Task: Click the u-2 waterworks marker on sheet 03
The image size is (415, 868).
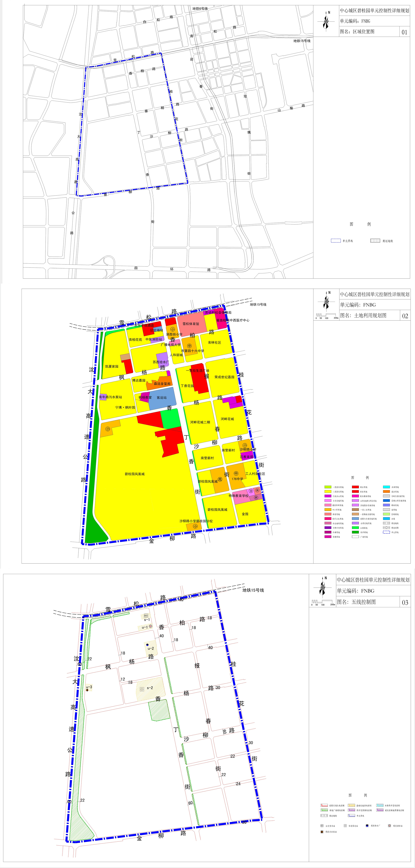Action: pos(147,645)
